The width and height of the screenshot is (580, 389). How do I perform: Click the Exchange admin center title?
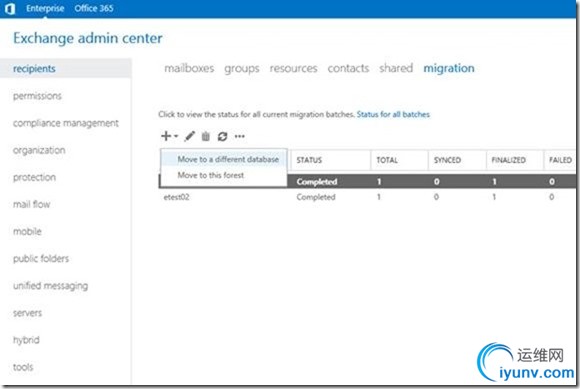pos(88,38)
